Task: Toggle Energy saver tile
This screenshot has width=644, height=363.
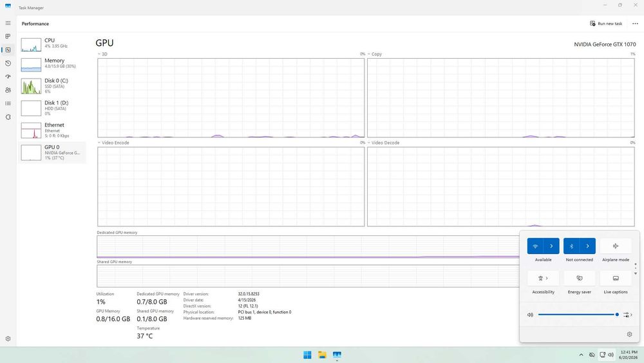Action: point(579,278)
